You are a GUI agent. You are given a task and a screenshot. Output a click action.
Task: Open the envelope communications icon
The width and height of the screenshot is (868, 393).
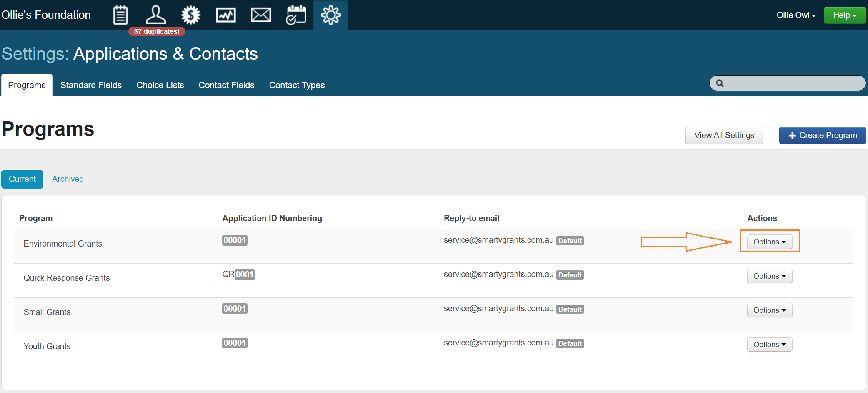pyautogui.click(x=260, y=15)
